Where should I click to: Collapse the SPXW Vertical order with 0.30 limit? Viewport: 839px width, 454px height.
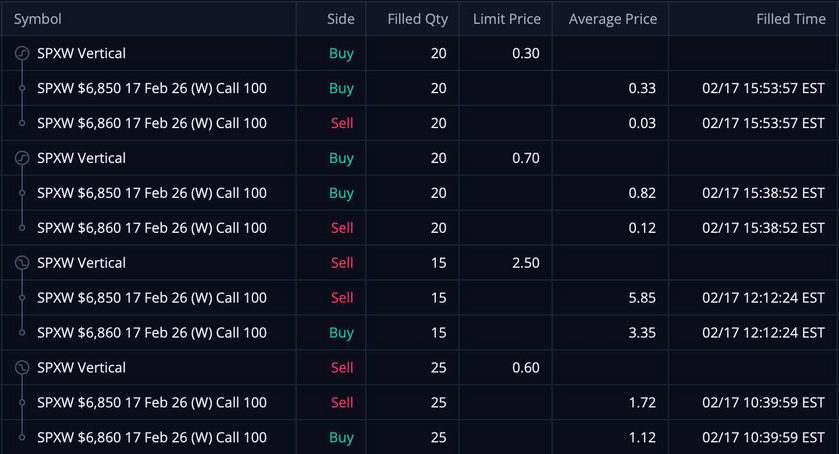(81, 54)
